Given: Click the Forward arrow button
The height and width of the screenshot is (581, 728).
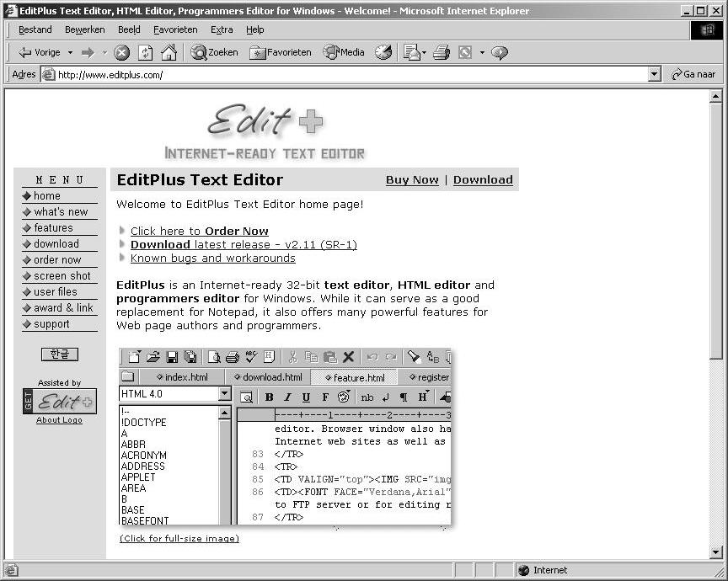Looking at the screenshot, I should coord(88,52).
